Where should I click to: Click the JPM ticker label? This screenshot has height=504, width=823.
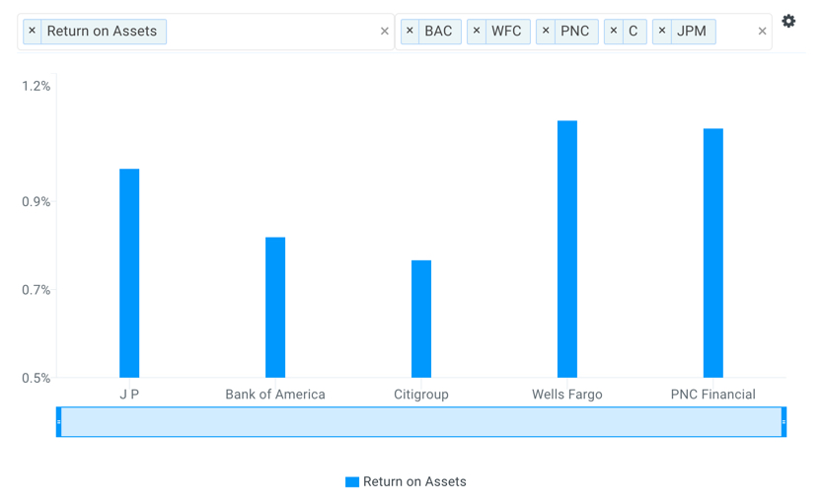691,32
